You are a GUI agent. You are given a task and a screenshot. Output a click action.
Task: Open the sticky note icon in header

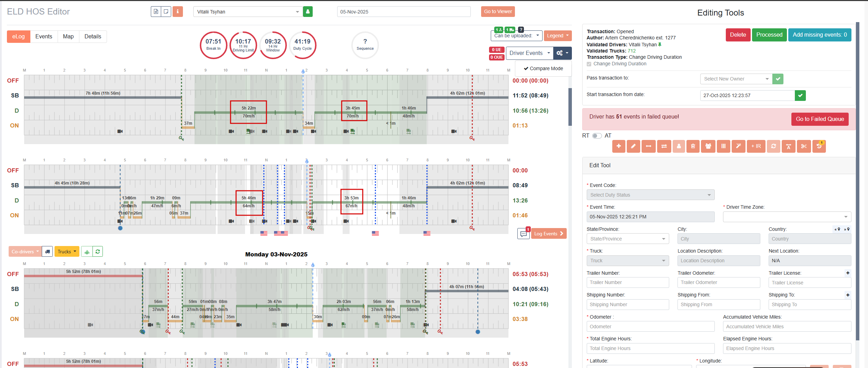click(x=166, y=11)
